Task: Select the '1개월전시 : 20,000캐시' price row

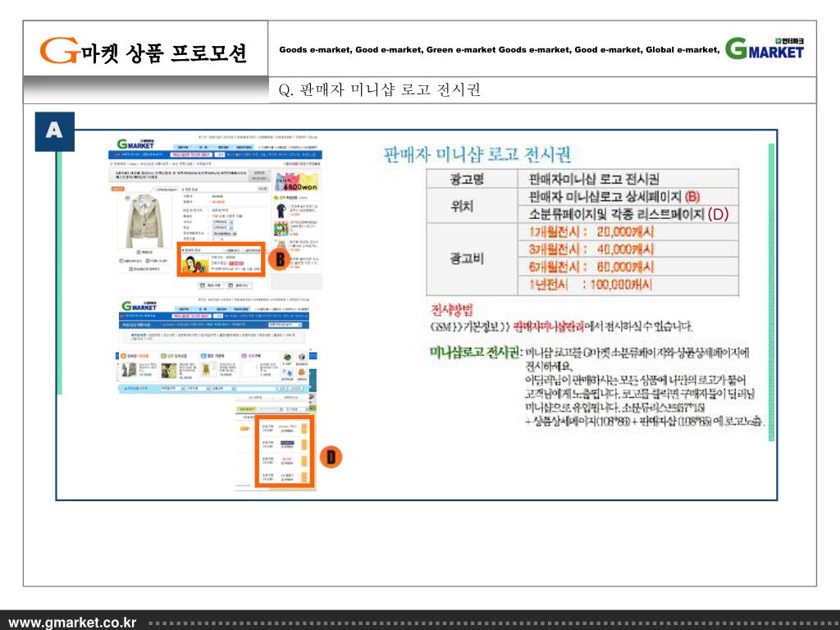Action: tap(628, 232)
